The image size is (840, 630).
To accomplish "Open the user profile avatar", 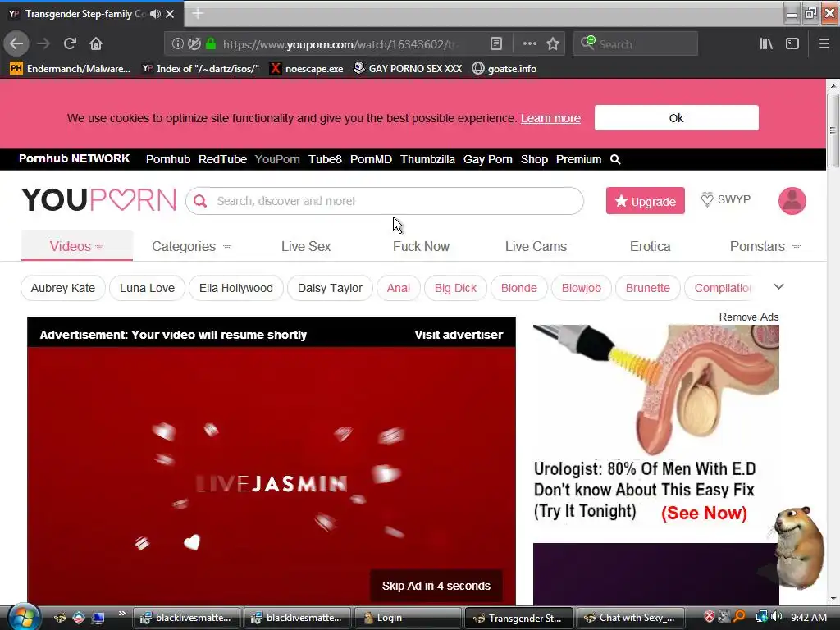I will (x=792, y=201).
